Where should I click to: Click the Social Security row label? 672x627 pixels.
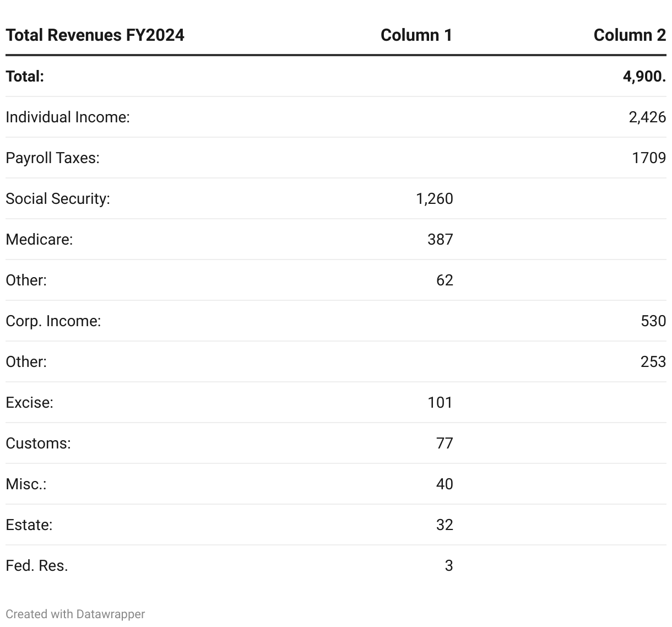pyautogui.click(x=58, y=199)
